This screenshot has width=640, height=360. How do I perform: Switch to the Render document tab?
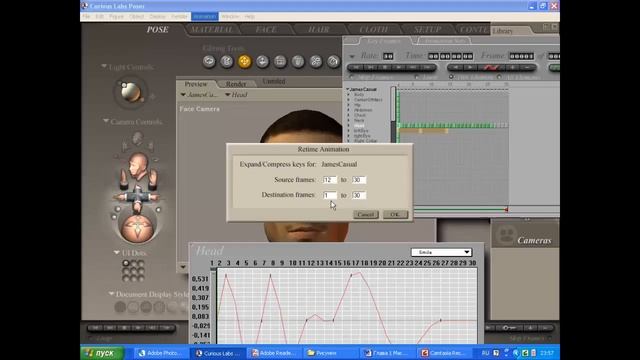[236, 84]
